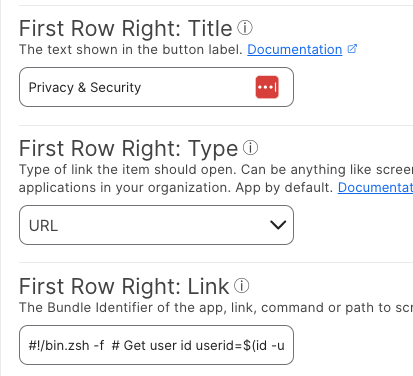Click the URL text inside the type selector
Image resolution: width=413 pixels, height=376 pixels.
[43, 226]
